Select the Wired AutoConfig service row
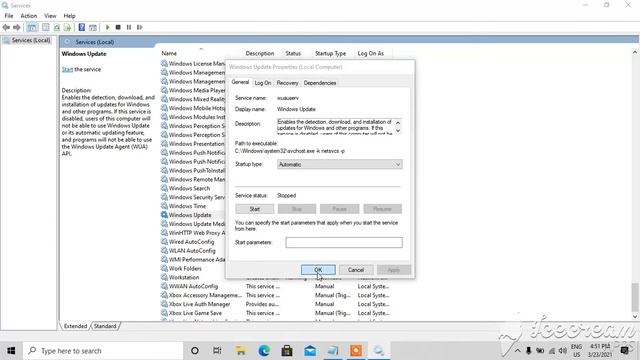Screen dimensions: 640x360 pos(193,242)
